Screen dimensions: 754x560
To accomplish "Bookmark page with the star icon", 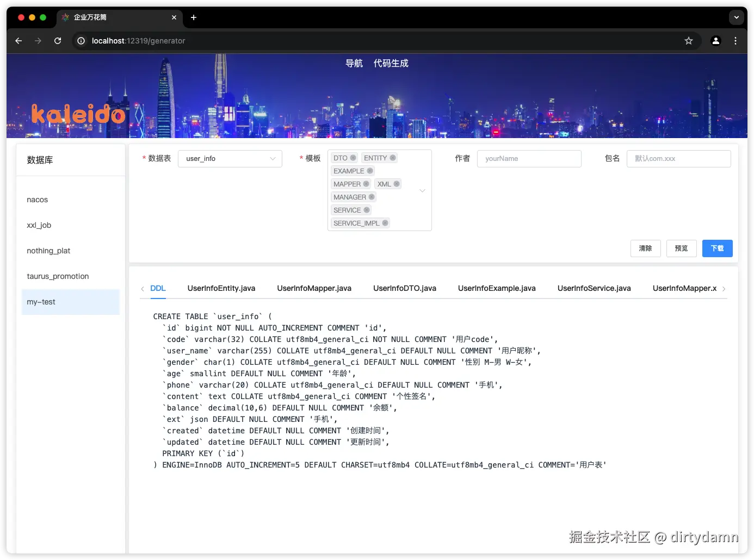I will click(689, 41).
